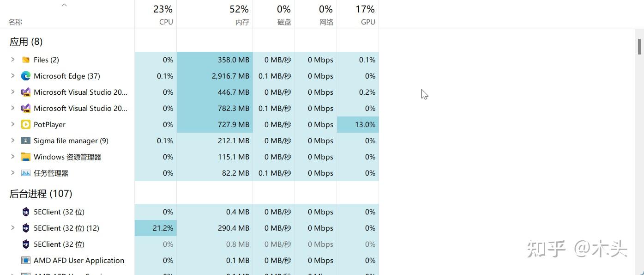
Task: Click the vertical scrollbar thumb
Action: 639,47
